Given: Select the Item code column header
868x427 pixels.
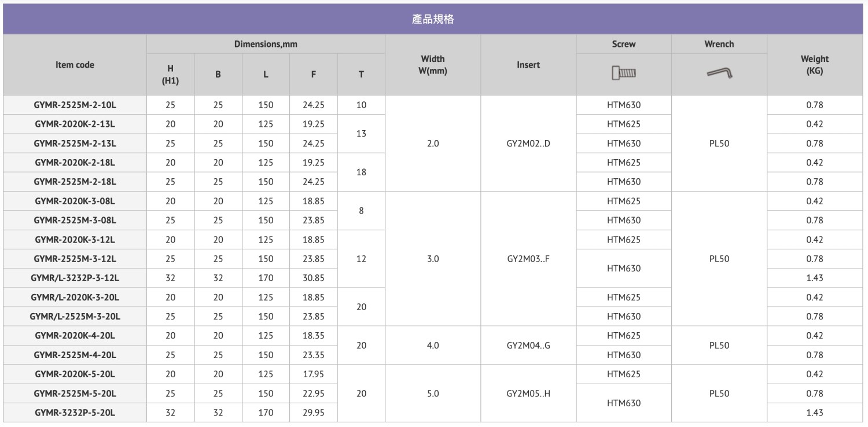Looking at the screenshot, I should click(75, 65).
